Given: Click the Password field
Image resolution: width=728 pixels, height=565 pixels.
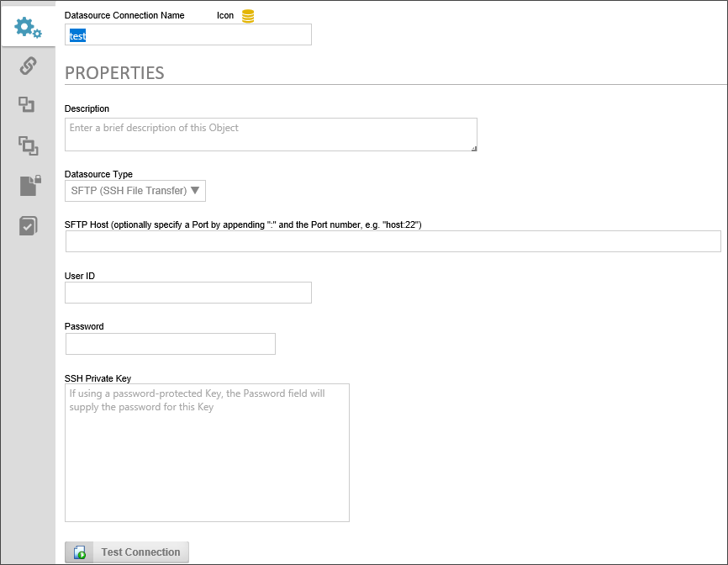Looking at the screenshot, I should pyautogui.click(x=171, y=344).
